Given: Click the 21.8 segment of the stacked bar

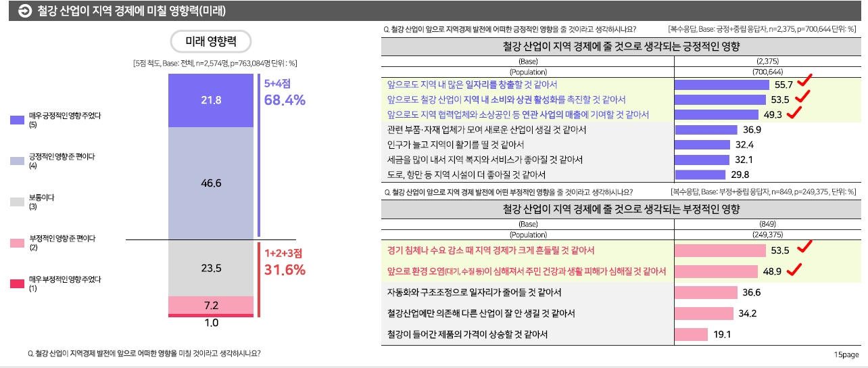Looking at the screenshot, I should 211,100.
